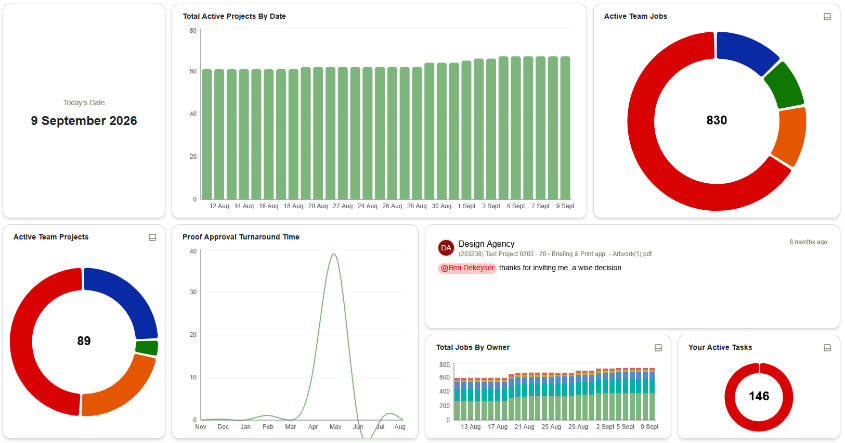
Task: Click the Active Team Jobs title
Action: pyautogui.click(x=635, y=17)
